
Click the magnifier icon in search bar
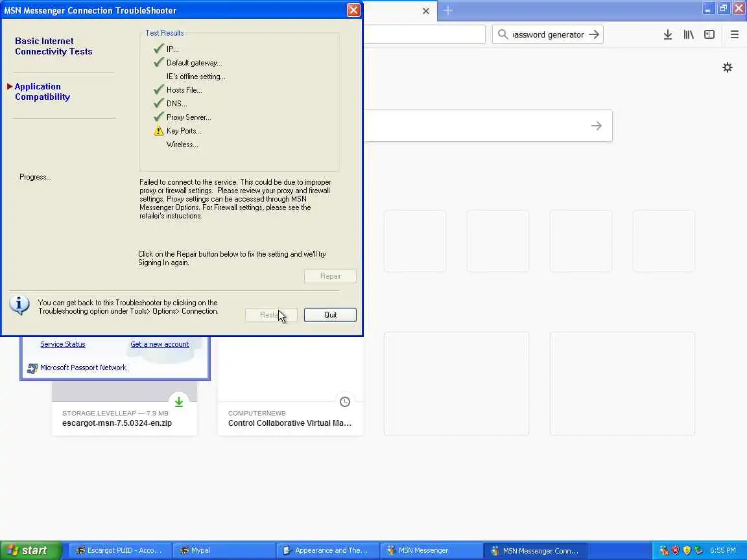point(503,34)
